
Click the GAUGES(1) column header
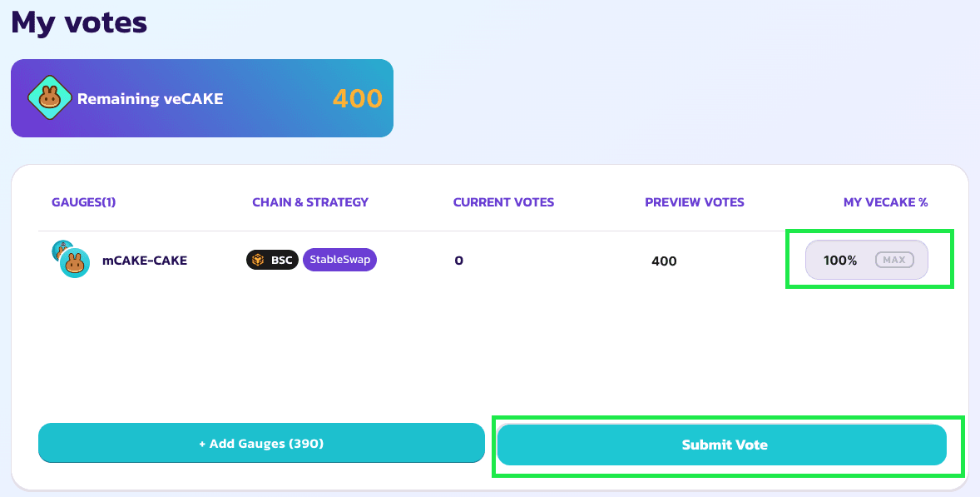click(x=84, y=202)
